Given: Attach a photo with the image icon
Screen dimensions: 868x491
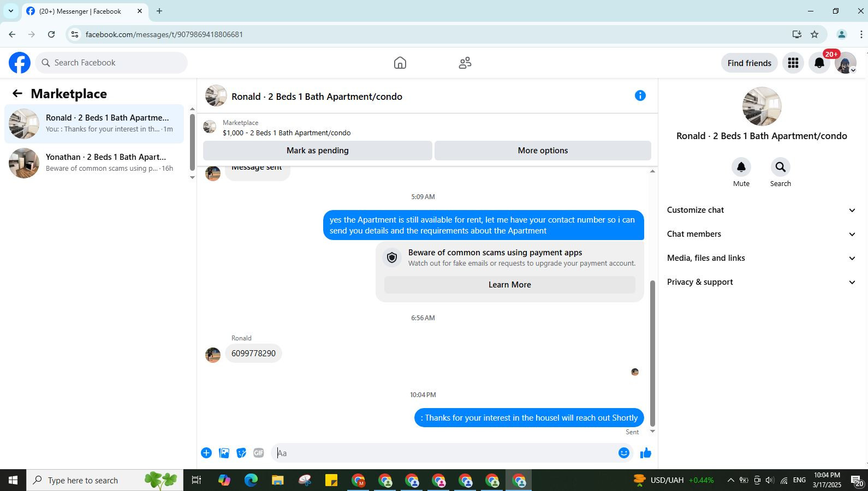Looking at the screenshot, I should pos(224,453).
